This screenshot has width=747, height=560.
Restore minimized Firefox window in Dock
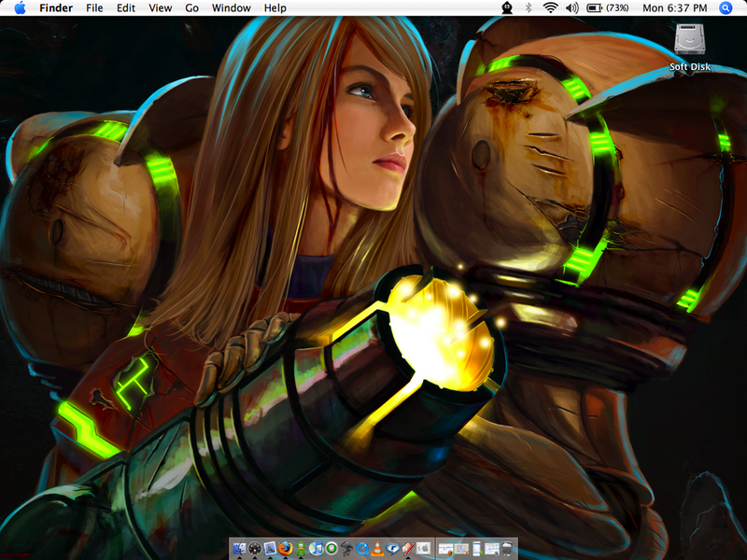446,549
